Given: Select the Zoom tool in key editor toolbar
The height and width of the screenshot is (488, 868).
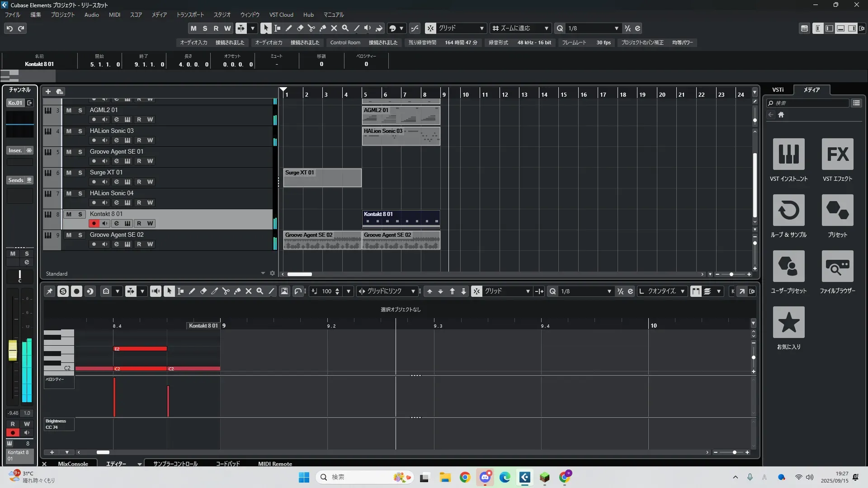Looking at the screenshot, I should point(260,291).
